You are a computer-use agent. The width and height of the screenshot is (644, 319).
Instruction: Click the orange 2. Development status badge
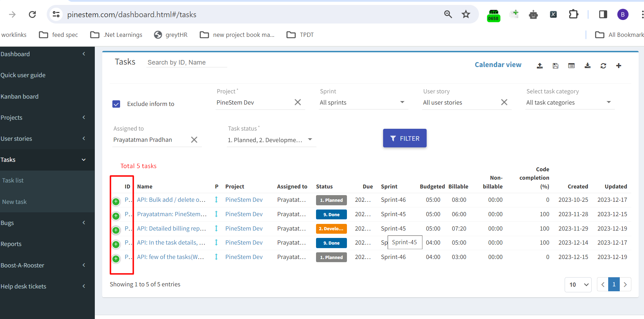pyautogui.click(x=331, y=229)
